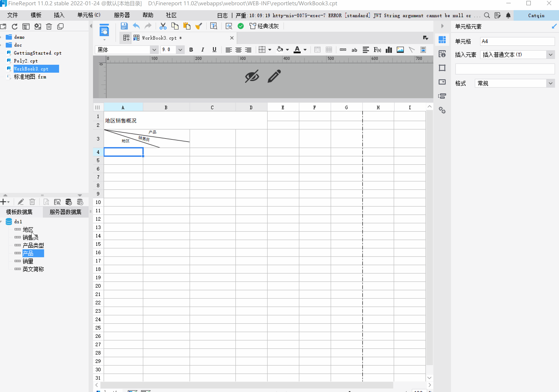Click the notification bell icon
The image size is (559, 392).
pos(508,16)
